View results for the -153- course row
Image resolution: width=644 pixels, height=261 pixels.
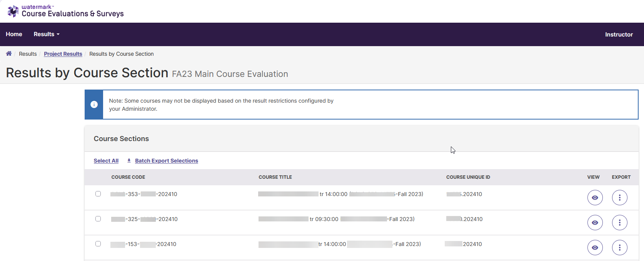coord(595,248)
